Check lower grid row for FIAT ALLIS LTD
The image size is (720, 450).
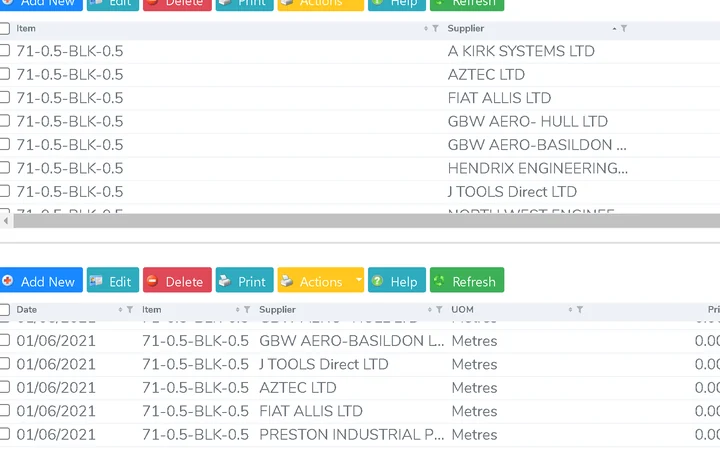[x=5, y=411]
